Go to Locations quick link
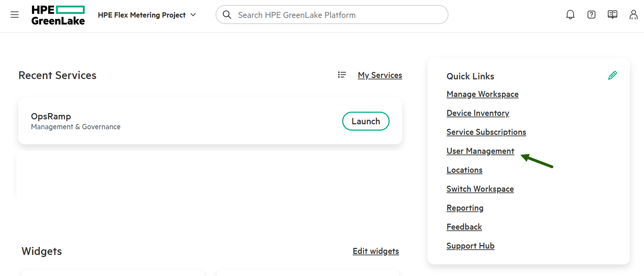 click(x=464, y=170)
